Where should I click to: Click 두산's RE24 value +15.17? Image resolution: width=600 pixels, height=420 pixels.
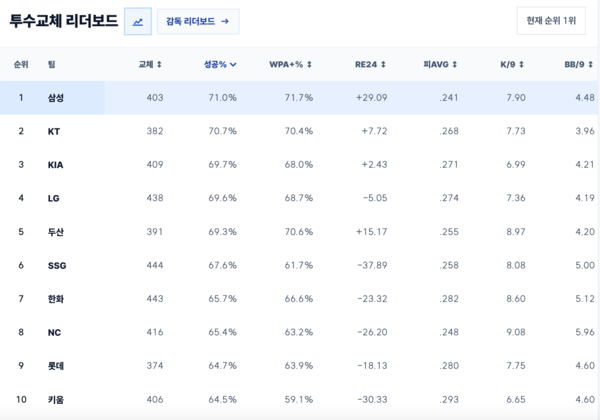click(372, 231)
